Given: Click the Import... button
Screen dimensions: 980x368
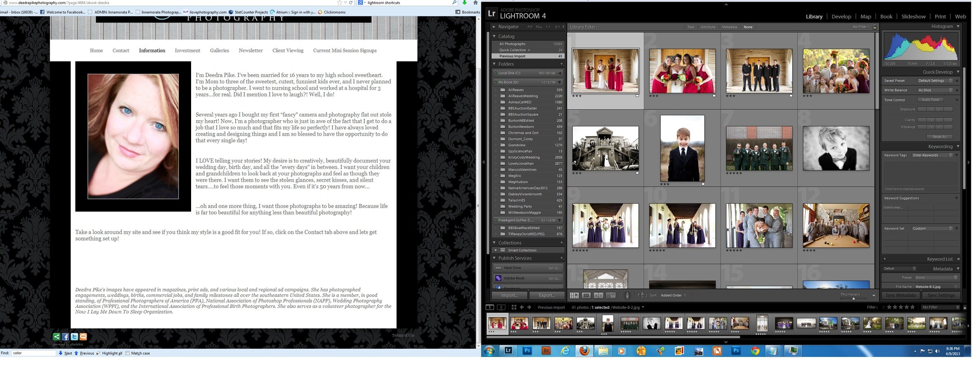Looking at the screenshot, I should (x=509, y=295).
